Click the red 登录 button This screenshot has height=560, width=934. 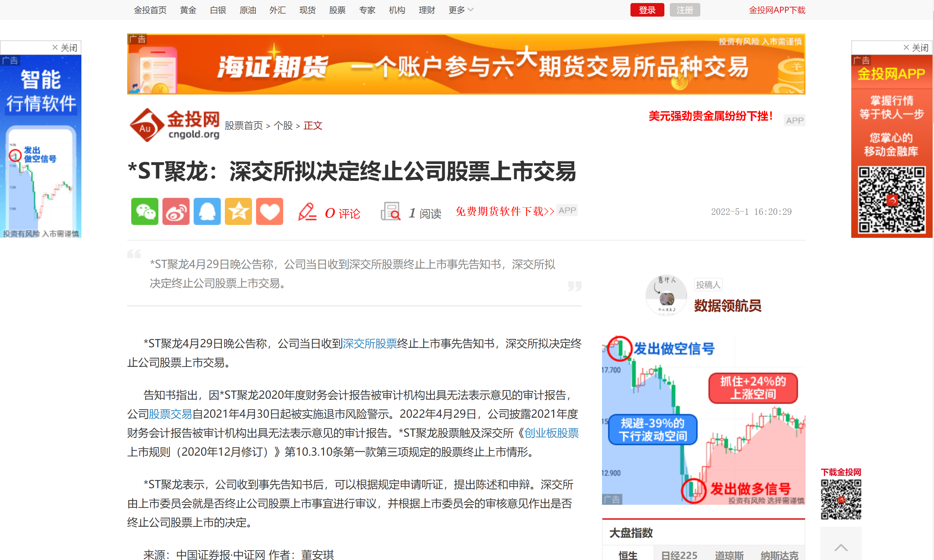coord(647,10)
